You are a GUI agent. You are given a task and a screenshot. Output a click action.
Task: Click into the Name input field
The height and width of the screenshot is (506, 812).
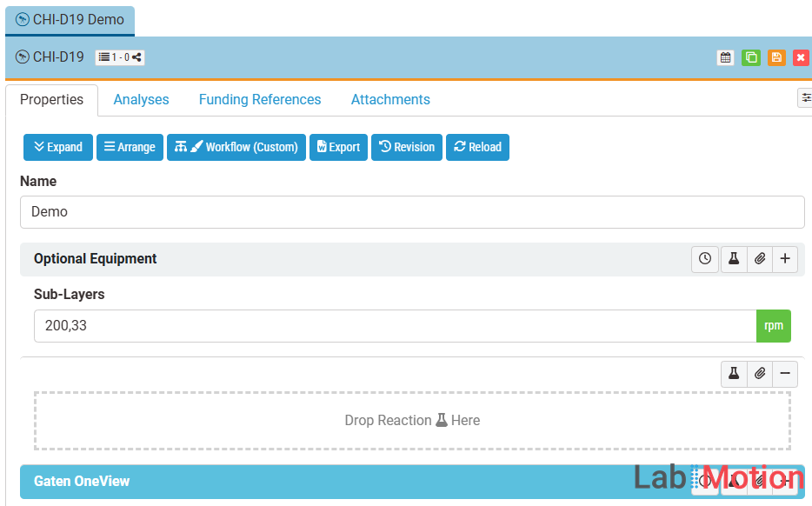(412, 212)
